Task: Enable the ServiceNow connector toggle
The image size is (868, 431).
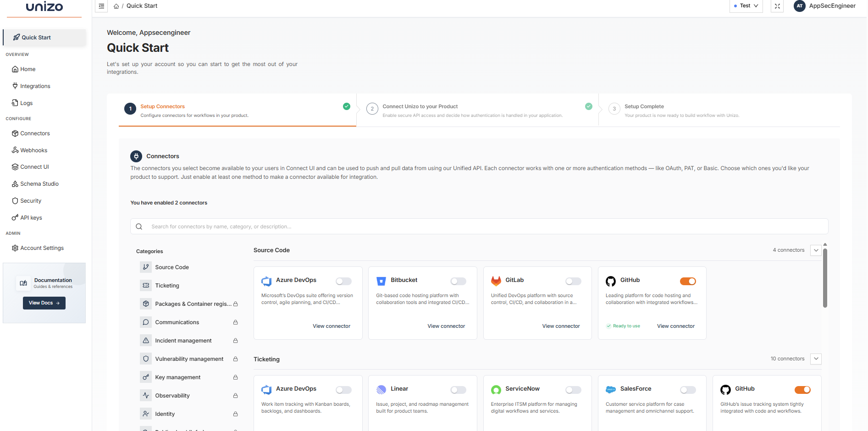Action: pyautogui.click(x=573, y=390)
